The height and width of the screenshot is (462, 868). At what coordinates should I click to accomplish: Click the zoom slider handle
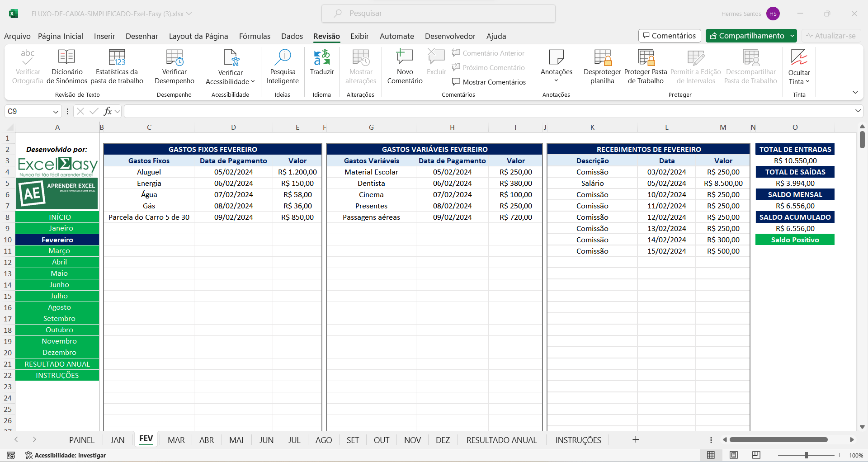tap(806, 455)
